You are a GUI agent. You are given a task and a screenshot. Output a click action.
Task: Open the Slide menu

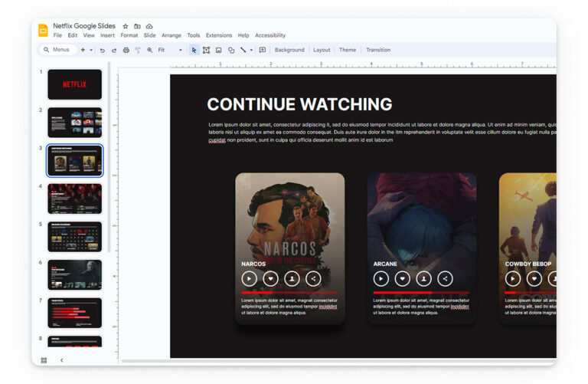point(149,35)
